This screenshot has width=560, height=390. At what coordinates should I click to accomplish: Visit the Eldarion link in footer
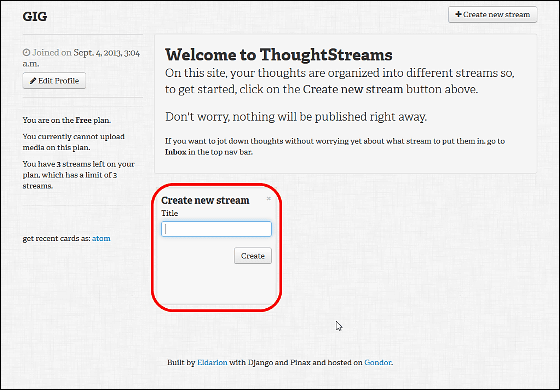pos(212,362)
